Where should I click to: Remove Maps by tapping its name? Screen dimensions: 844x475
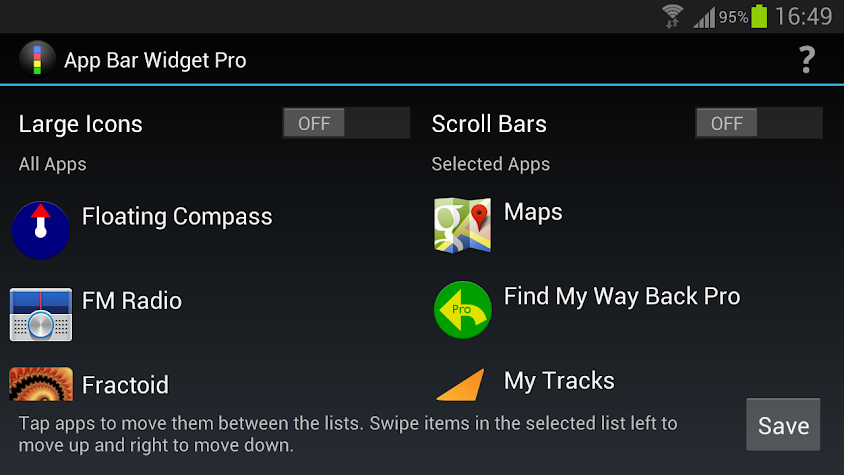pos(533,212)
